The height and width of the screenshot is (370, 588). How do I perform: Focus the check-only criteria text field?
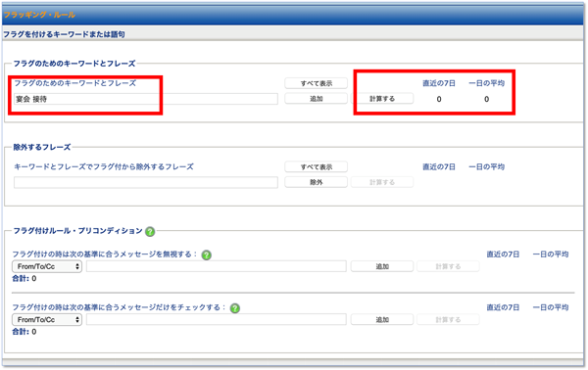coord(217,319)
